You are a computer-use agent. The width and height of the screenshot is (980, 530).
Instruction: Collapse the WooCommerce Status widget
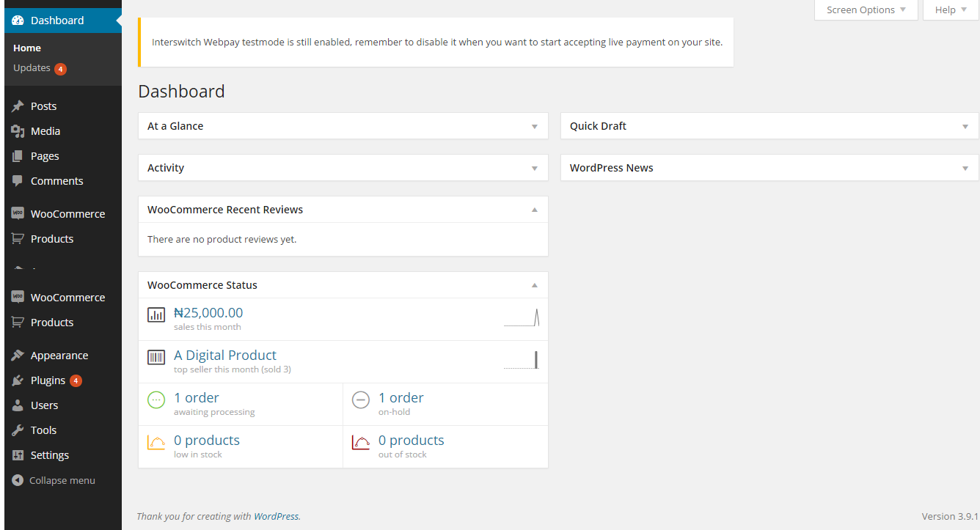[534, 285]
